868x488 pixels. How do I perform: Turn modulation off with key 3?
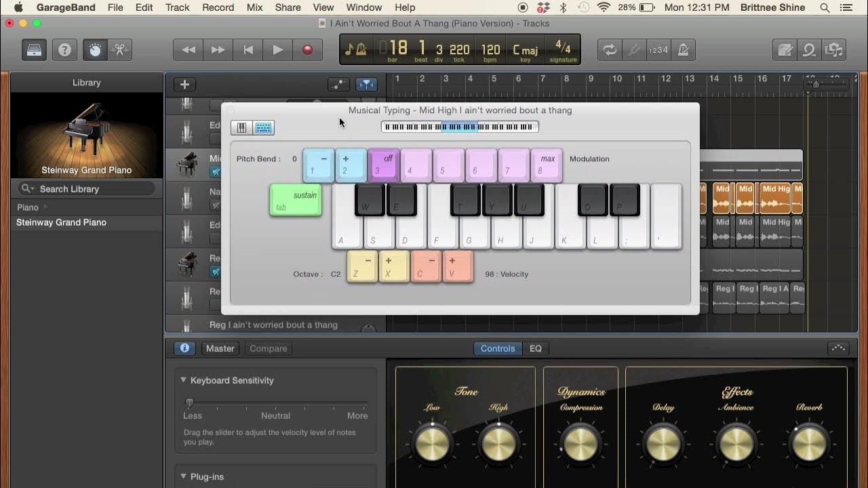383,165
